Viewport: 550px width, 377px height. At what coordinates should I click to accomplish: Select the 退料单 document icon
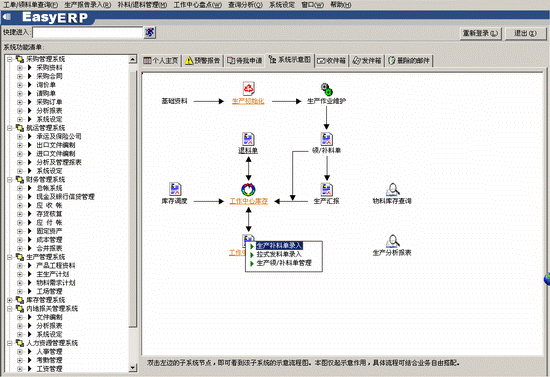pyautogui.click(x=248, y=139)
